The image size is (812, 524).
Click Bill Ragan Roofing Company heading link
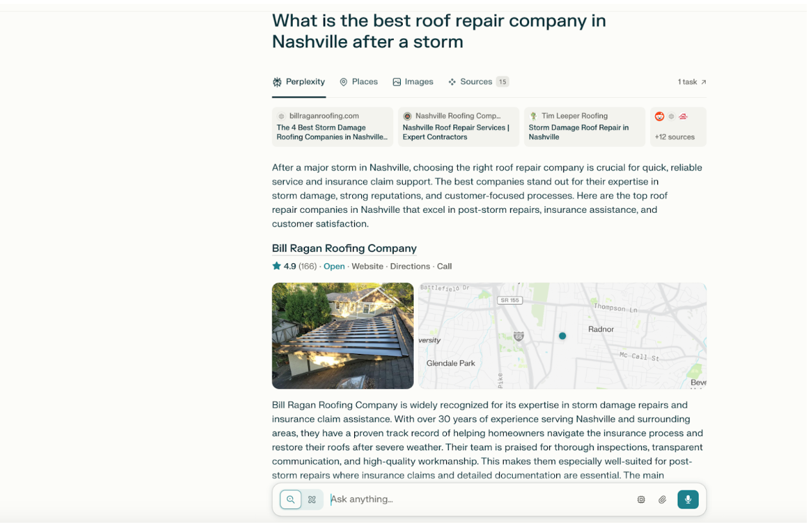click(x=344, y=248)
